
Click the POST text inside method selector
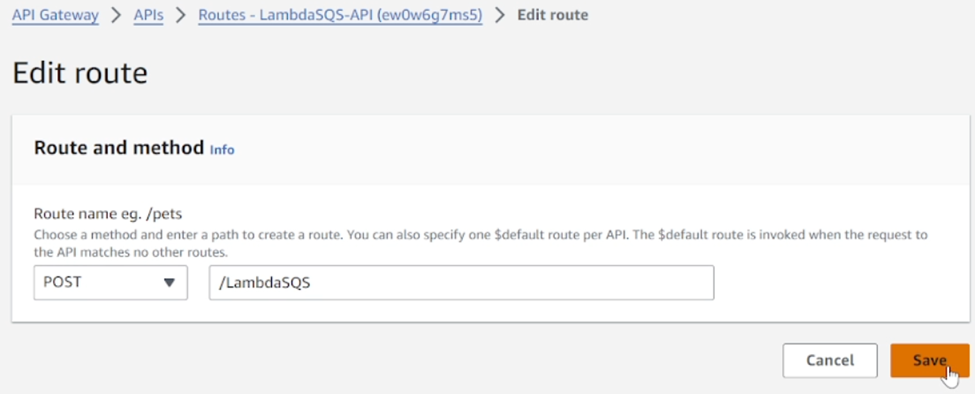click(x=63, y=283)
